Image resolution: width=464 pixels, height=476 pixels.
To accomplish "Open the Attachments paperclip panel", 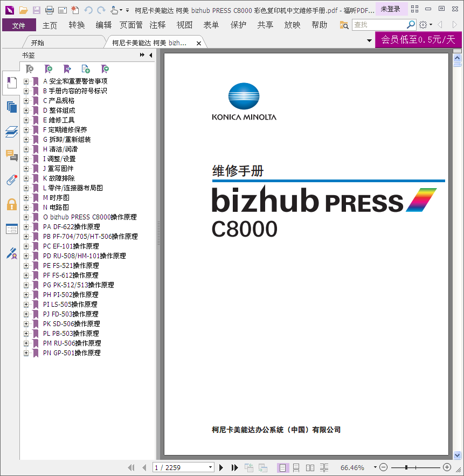I will 11,180.
